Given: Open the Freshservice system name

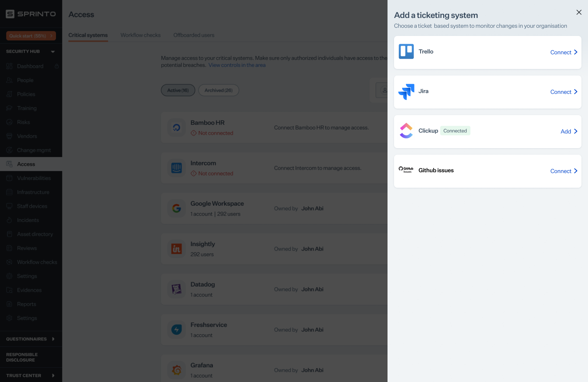Looking at the screenshot, I should 209,324.
